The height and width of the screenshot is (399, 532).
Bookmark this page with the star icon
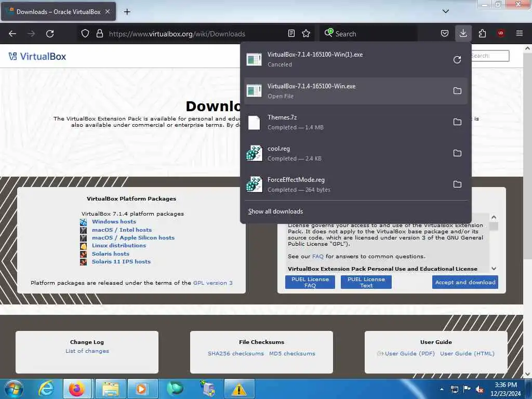pos(306,34)
